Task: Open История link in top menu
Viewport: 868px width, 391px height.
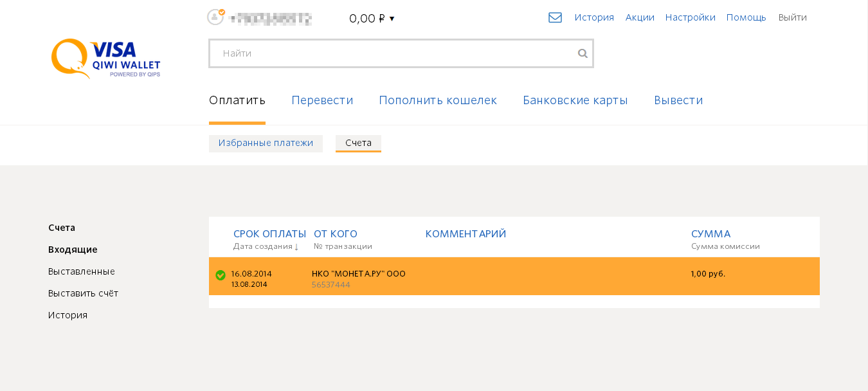Action: (x=594, y=17)
